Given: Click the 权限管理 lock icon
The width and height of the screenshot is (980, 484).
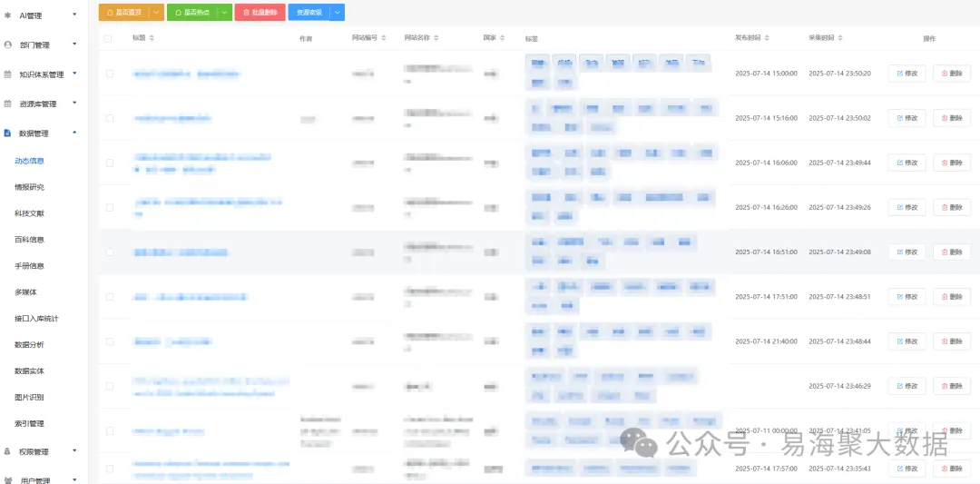Looking at the screenshot, I should tap(7, 451).
